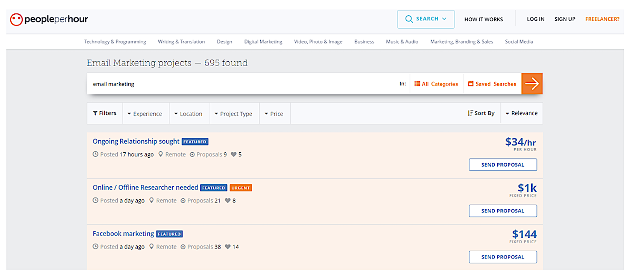The image size is (644, 275).
Task: Click the Filters funnel icon
Action: point(95,113)
